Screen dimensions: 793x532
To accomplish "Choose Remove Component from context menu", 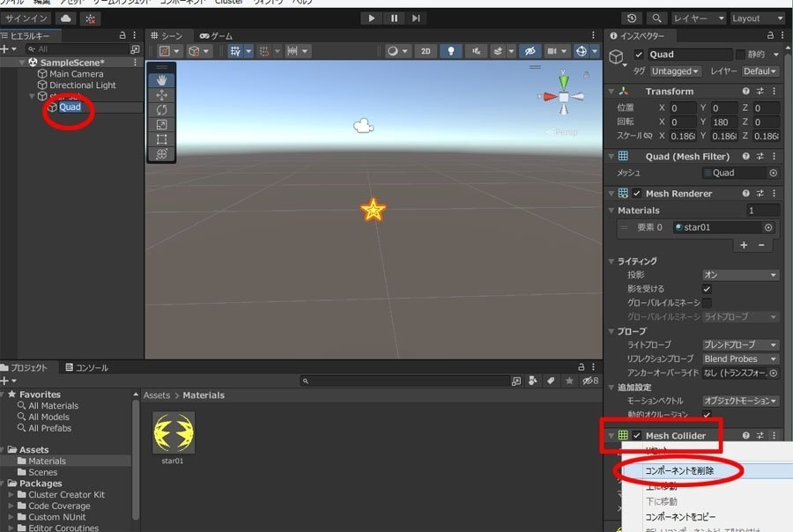I will click(679, 471).
